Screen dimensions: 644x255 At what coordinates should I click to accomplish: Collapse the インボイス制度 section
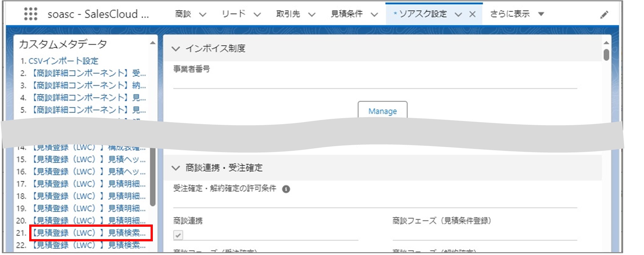click(176, 49)
